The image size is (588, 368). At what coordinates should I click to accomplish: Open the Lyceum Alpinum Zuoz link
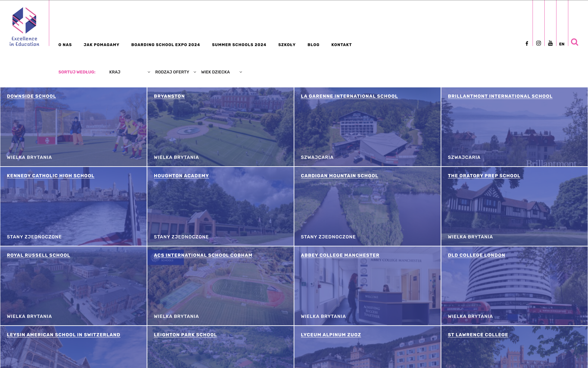[x=331, y=335]
